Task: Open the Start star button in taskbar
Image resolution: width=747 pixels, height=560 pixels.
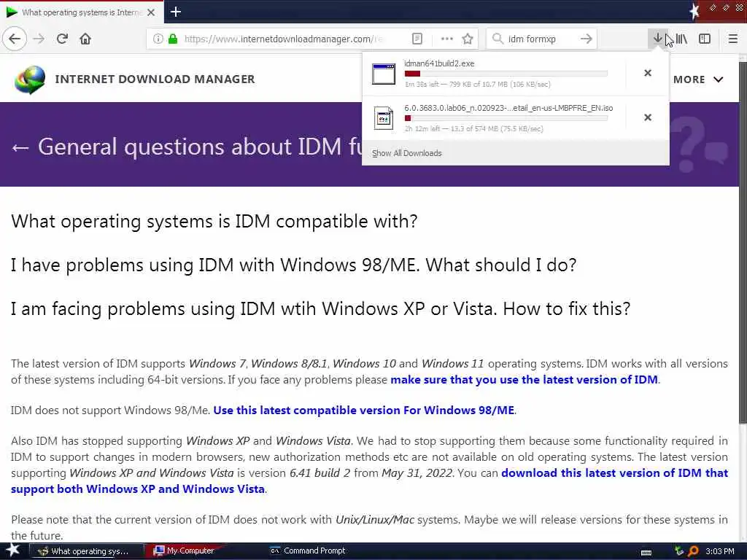Action: click(x=12, y=551)
